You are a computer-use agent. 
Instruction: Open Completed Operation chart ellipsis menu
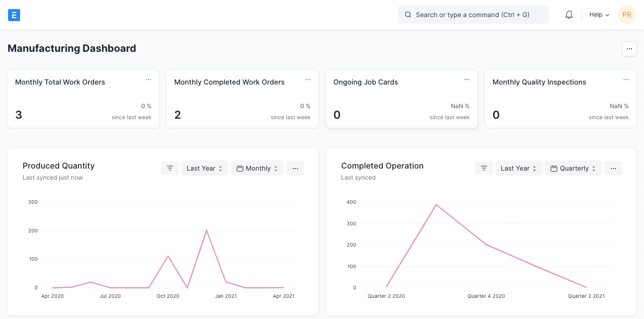(613, 168)
